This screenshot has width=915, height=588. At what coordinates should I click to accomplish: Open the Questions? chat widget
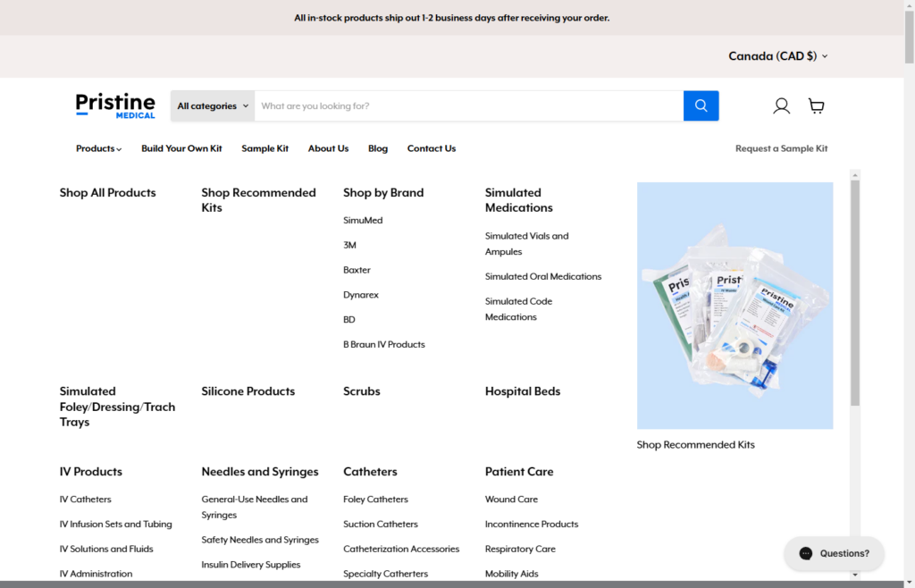[833, 553]
